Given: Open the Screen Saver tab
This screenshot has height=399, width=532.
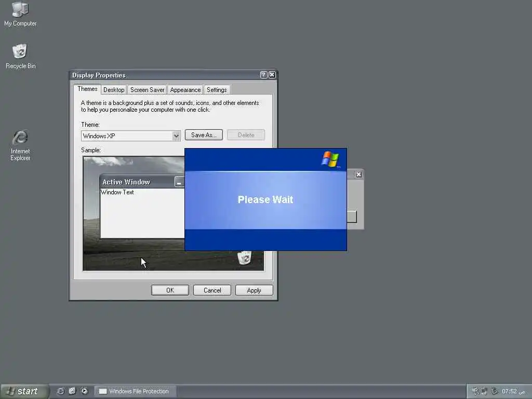Looking at the screenshot, I should (x=147, y=90).
